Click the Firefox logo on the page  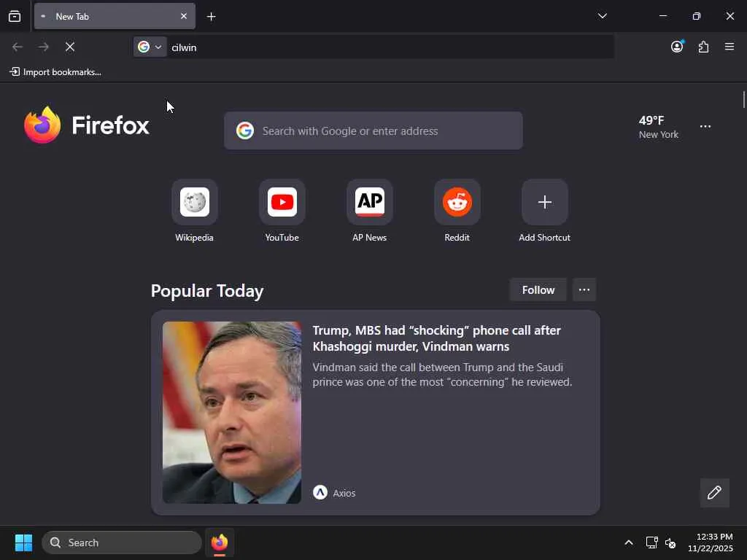[87, 125]
